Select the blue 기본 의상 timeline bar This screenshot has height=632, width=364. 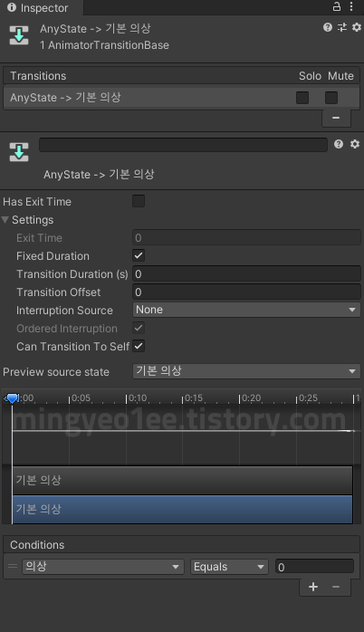(x=183, y=510)
